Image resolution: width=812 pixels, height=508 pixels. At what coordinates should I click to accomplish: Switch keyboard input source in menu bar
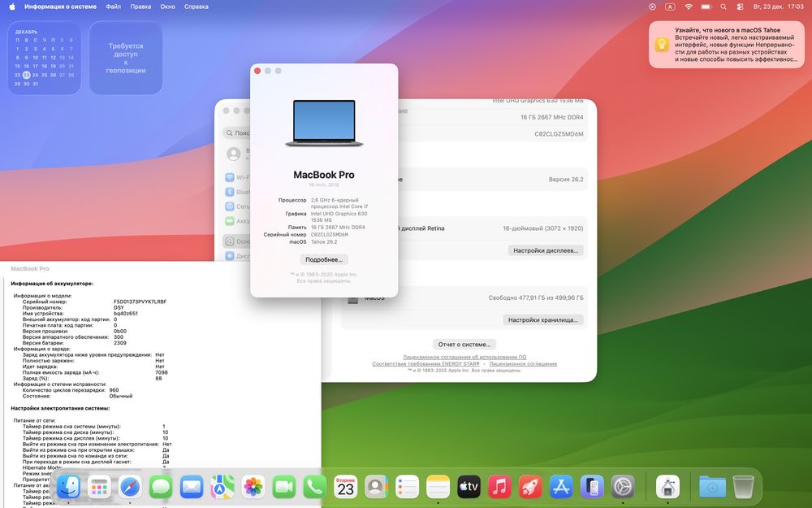[x=670, y=7]
